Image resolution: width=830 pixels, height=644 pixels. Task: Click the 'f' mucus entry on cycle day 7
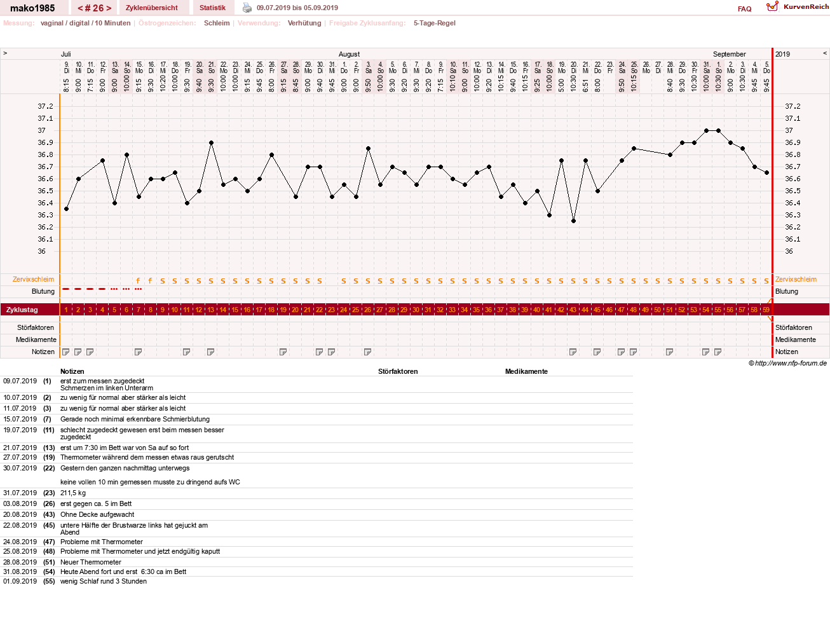138,280
